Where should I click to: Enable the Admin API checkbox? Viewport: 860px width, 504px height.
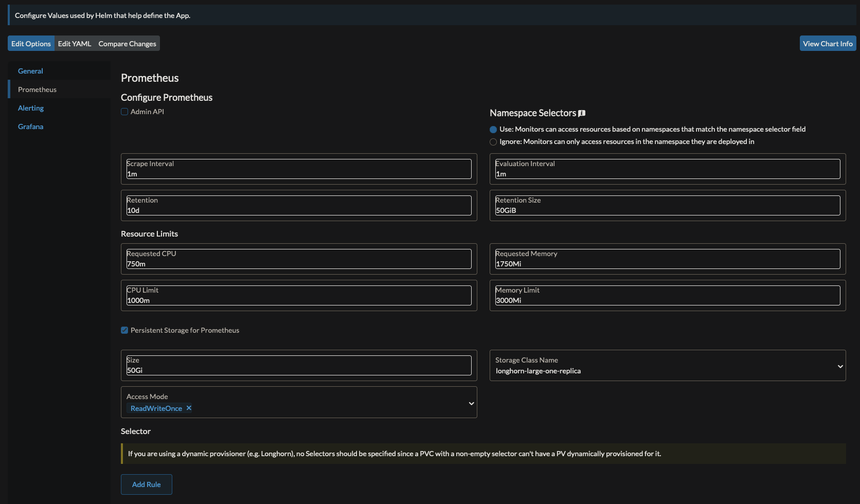coord(124,111)
